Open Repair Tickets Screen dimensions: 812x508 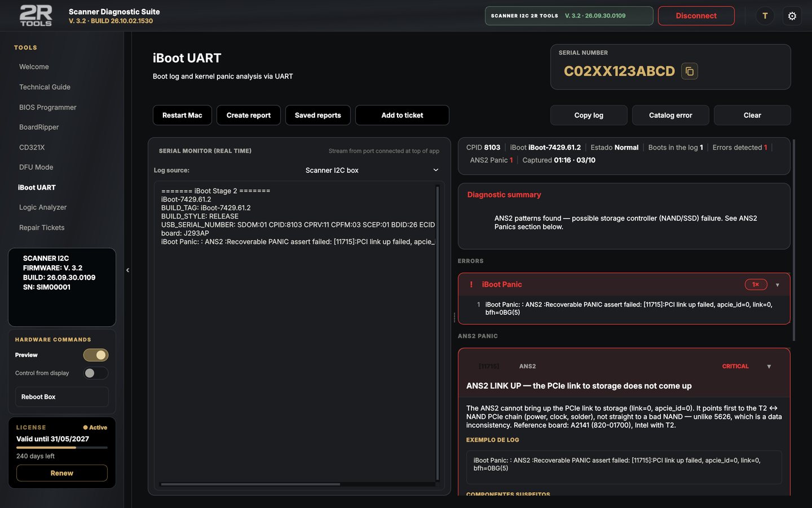coord(42,227)
